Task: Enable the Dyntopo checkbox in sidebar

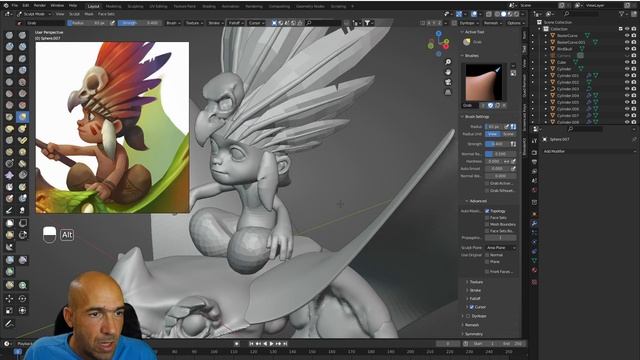Action: [468, 316]
